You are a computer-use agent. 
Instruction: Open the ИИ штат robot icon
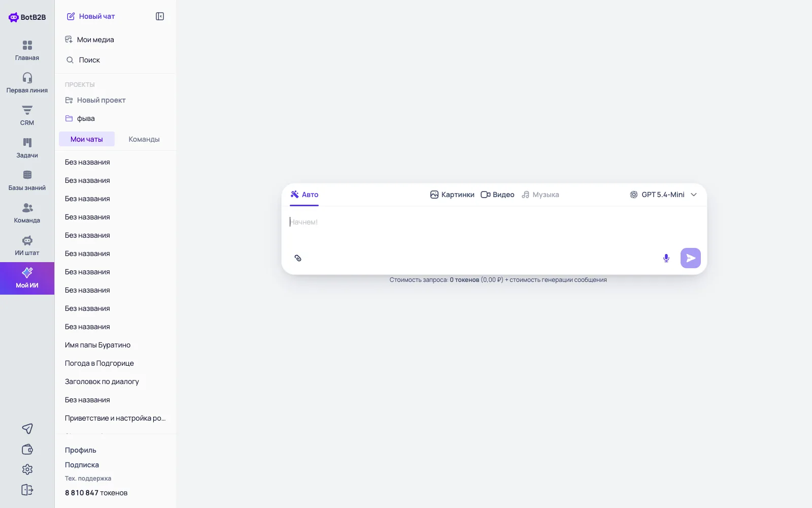(27, 240)
